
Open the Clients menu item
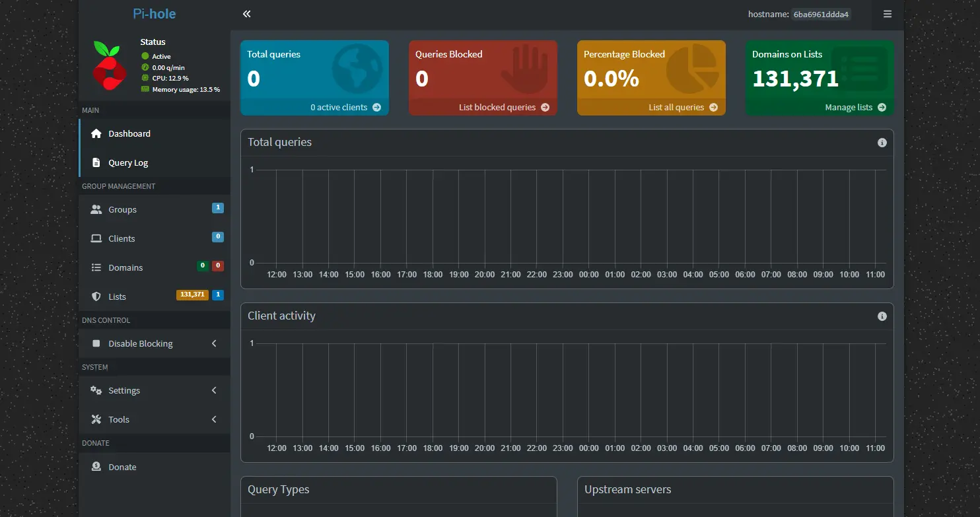point(122,238)
